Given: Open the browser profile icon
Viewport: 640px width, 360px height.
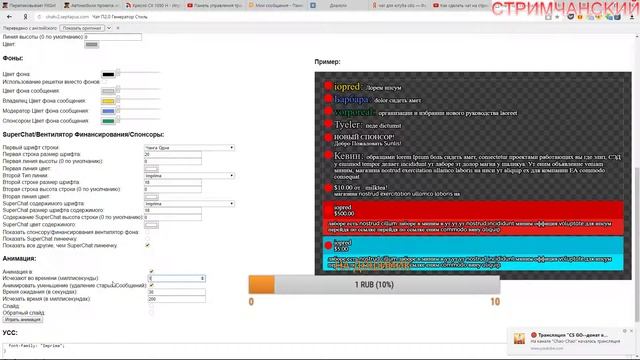Looking at the screenshot, I should point(632,17).
